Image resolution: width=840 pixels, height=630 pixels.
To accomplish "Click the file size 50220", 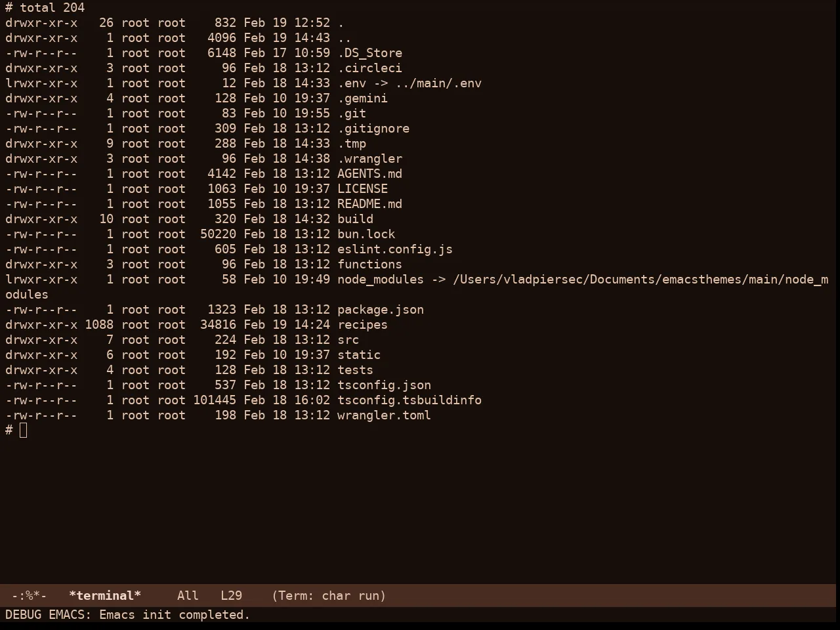I will click(218, 234).
